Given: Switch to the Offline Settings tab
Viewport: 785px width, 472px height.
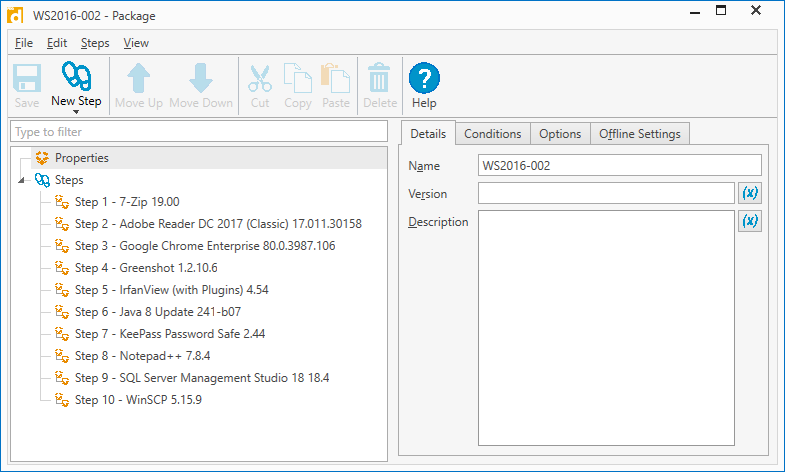Looking at the screenshot, I should click(640, 134).
